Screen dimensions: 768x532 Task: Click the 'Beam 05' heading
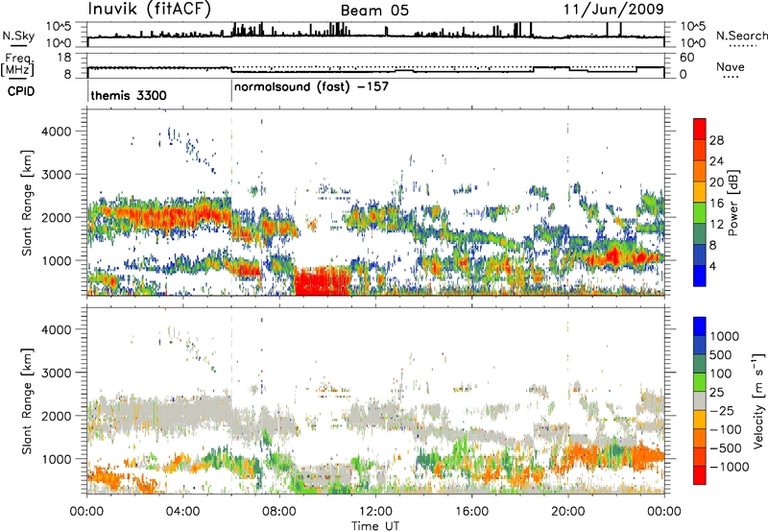tap(374, 11)
